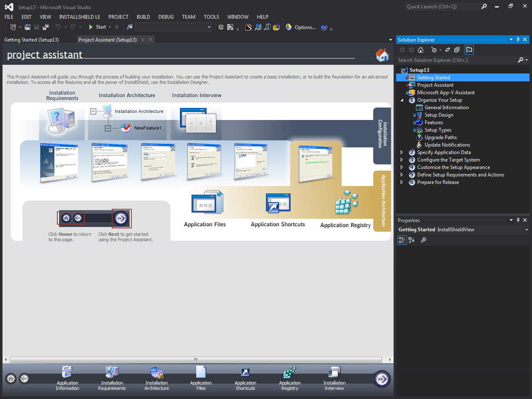Open the Properties object dropdown
This screenshot has height=399, width=532.
[x=526, y=230]
